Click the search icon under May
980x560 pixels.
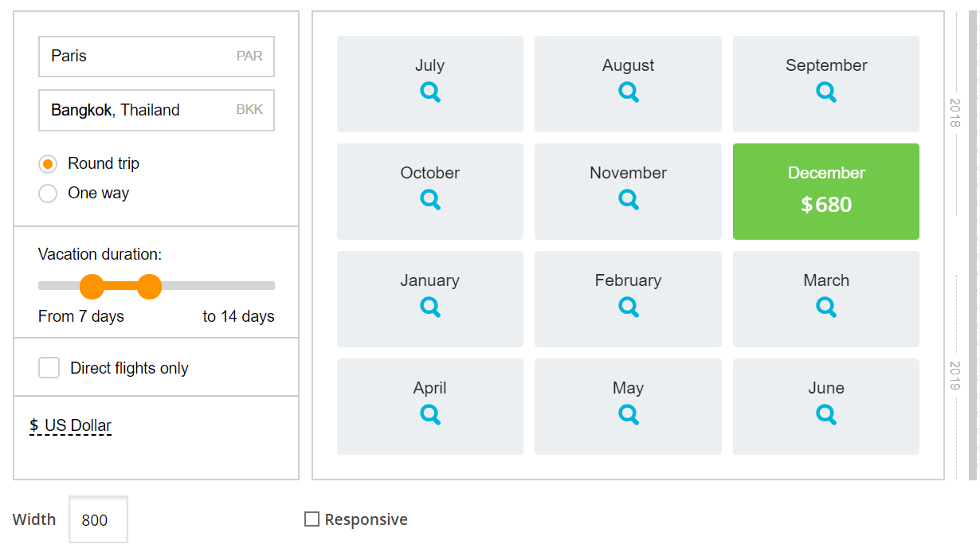(629, 415)
